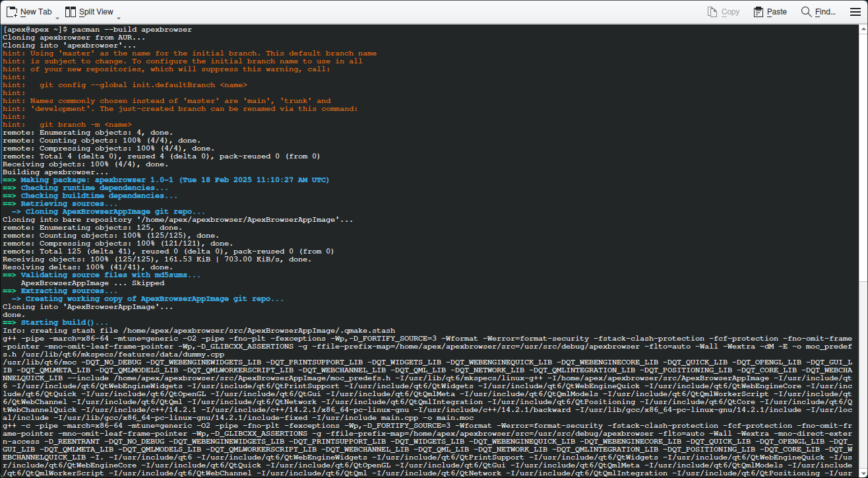Click 'Validating source files with md5sums...' line

(x=102, y=275)
